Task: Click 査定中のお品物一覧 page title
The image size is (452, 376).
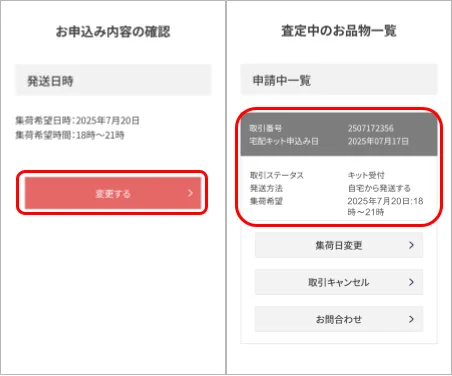Action: [x=339, y=31]
